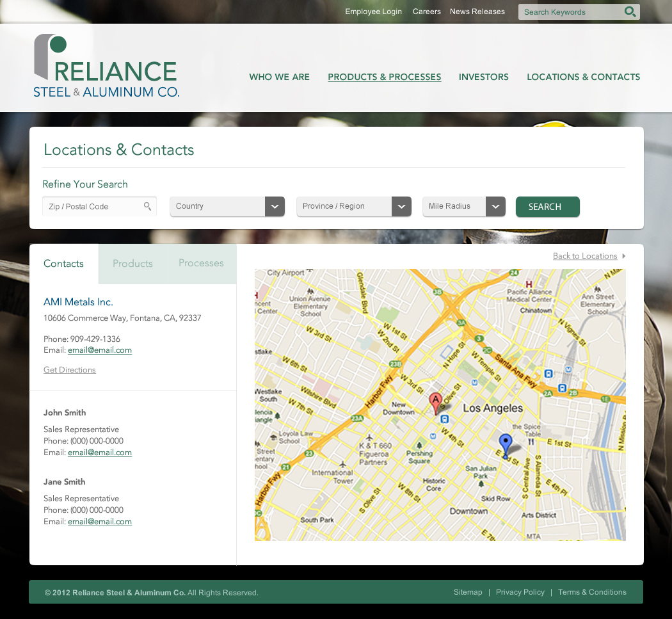This screenshot has width=672, height=619.
Task: Click the Historic Core label on the map
Action: tap(434, 485)
